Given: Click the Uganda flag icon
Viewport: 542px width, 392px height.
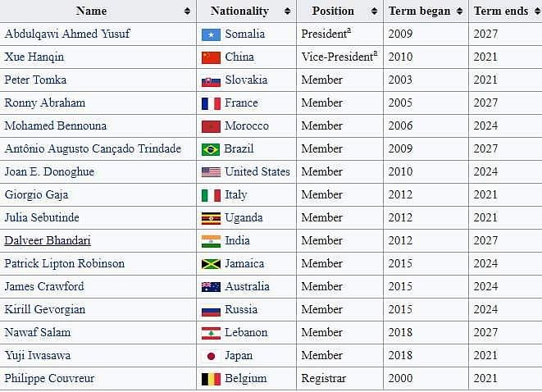Looking at the screenshot, I should tap(211, 218).
